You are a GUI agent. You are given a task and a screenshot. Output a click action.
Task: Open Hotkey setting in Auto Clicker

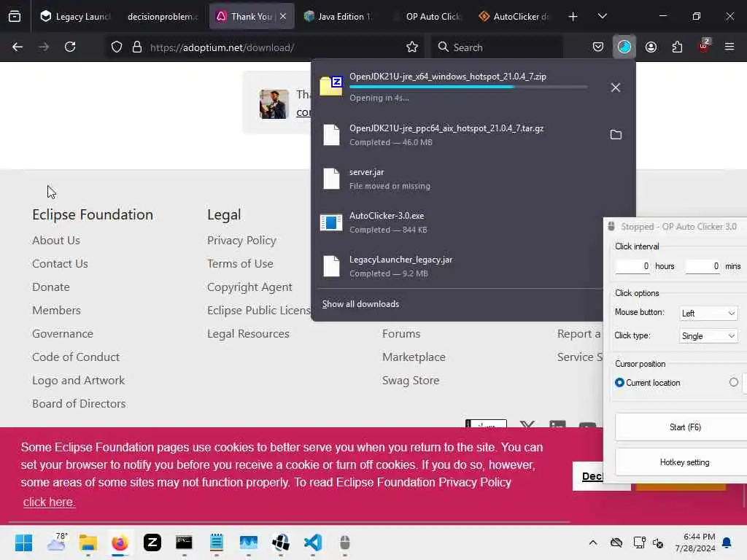(684, 462)
